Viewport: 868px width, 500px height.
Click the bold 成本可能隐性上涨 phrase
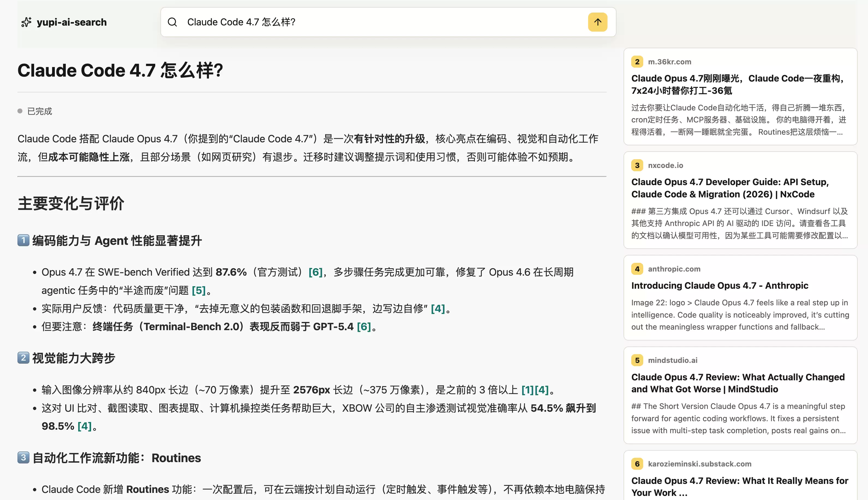tap(89, 157)
